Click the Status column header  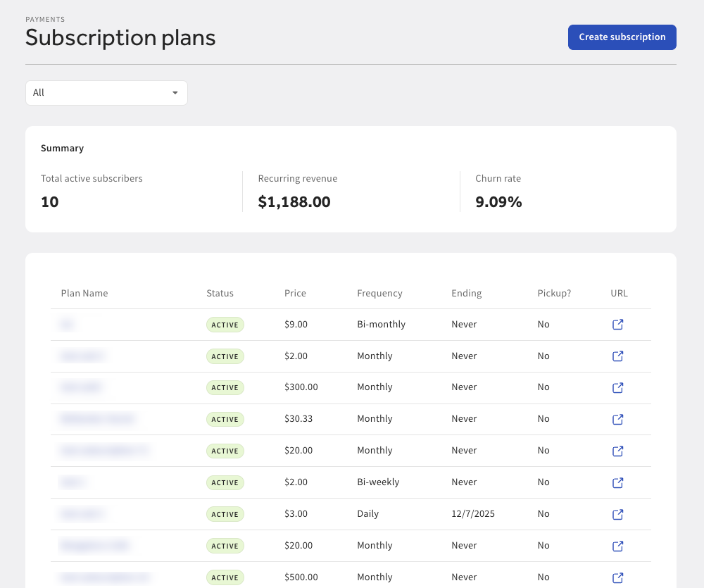[219, 293]
